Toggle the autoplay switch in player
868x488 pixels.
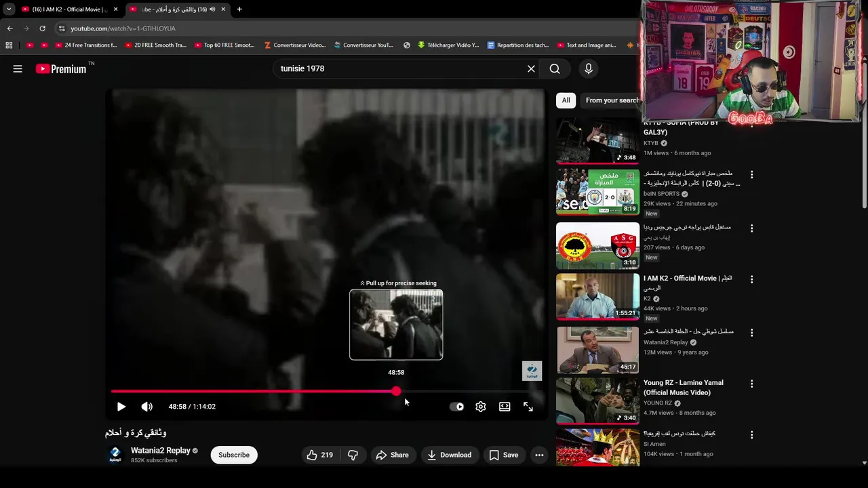click(x=457, y=407)
